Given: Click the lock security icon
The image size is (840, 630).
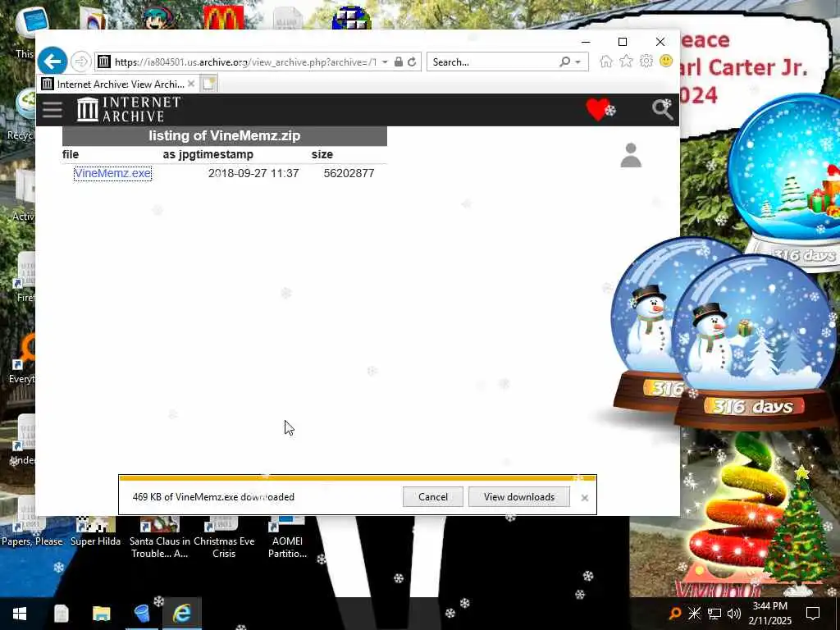Looking at the screenshot, I should 399,62.
